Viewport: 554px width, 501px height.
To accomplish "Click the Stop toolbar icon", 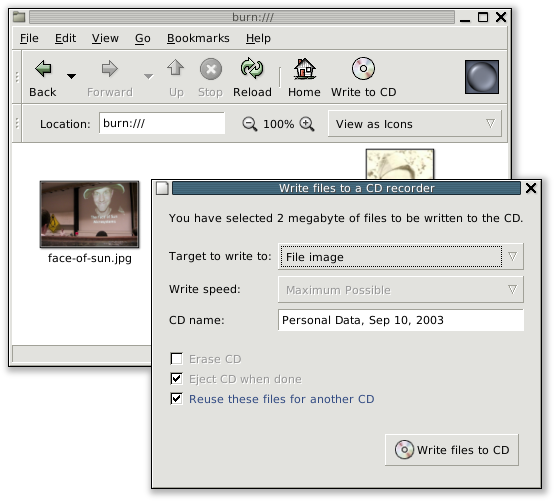I will pyautogui.click(x=211, y=69).
